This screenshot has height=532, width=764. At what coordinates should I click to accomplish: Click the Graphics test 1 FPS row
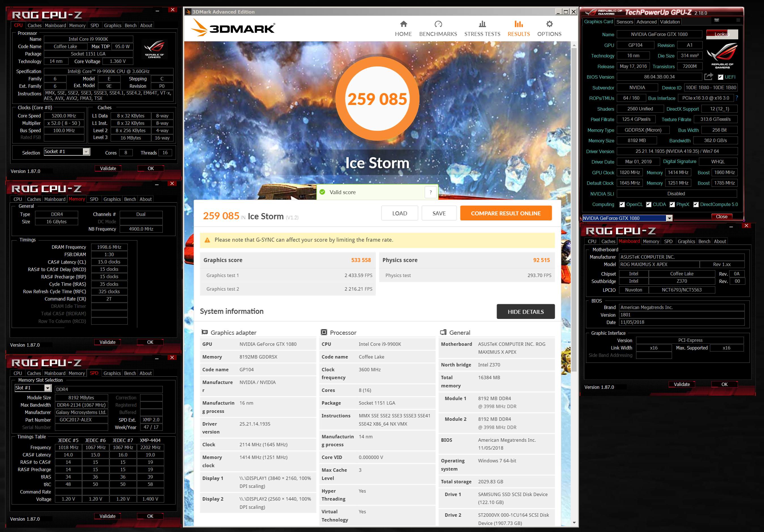tap(288, 275)
